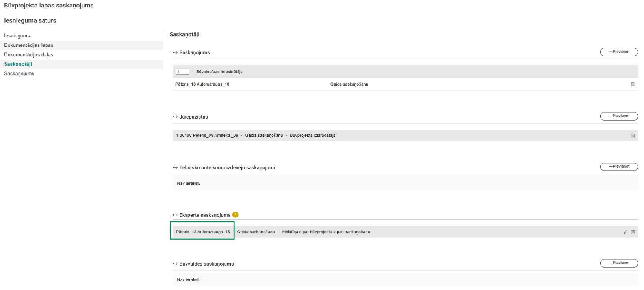
Task: Select Dokumentācijas daļas in the sidebar
Action: point(29,55)
